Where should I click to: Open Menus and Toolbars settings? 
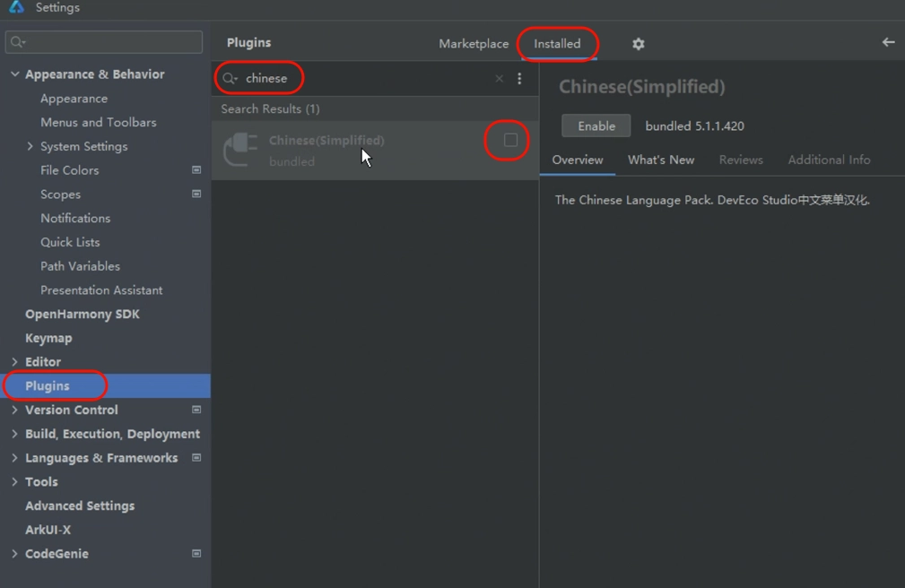98,122
